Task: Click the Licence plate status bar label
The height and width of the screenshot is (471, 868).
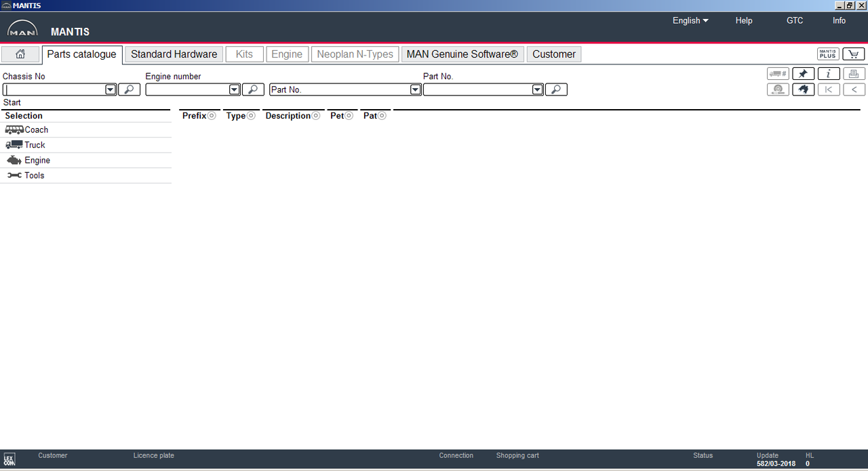Action: (154, 455)
